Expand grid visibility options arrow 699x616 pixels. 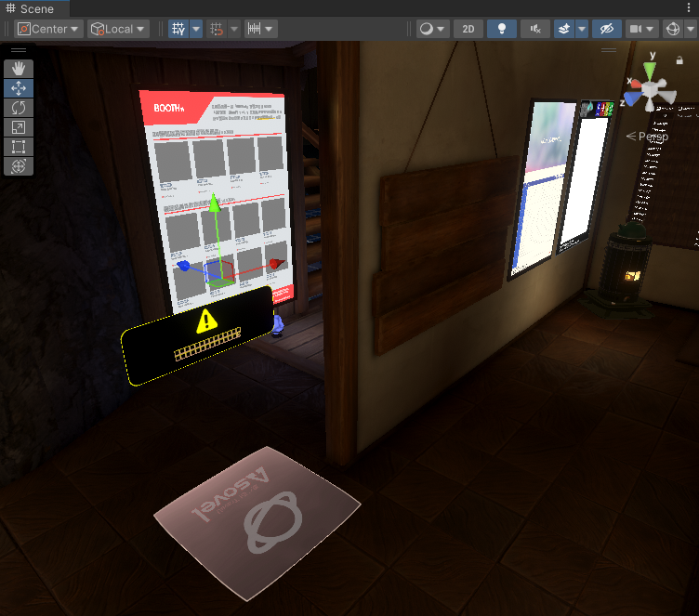click(196, 29)
